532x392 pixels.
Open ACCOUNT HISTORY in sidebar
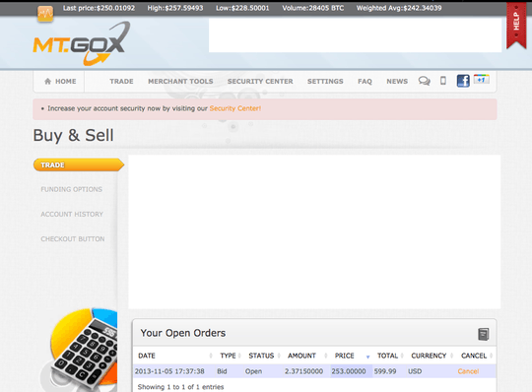72,215
